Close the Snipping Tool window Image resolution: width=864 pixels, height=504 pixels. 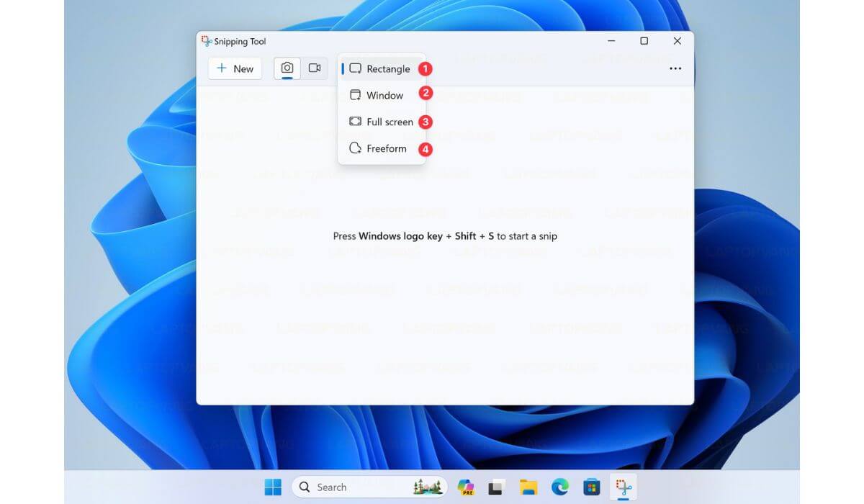click(678, 41)
